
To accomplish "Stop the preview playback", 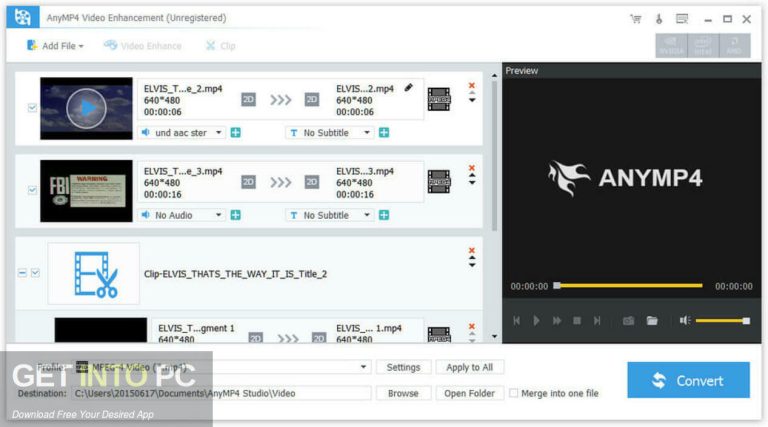I will 577,321.
